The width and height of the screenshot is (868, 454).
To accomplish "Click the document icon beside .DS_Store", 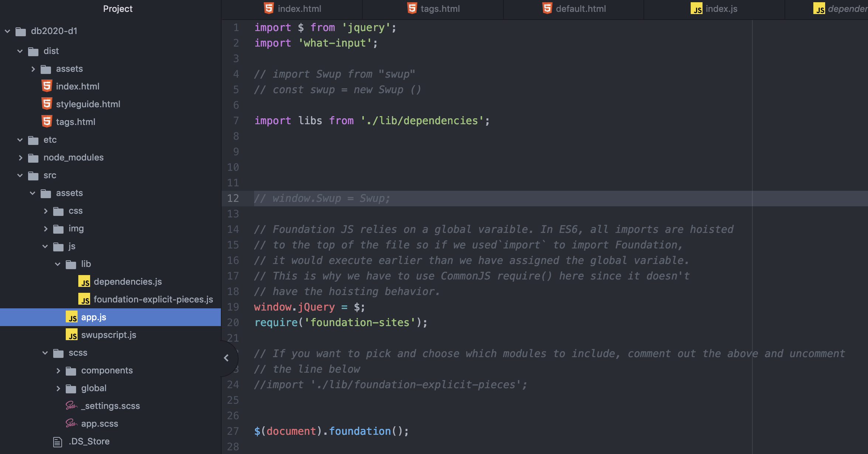I will tap(58, 441).
